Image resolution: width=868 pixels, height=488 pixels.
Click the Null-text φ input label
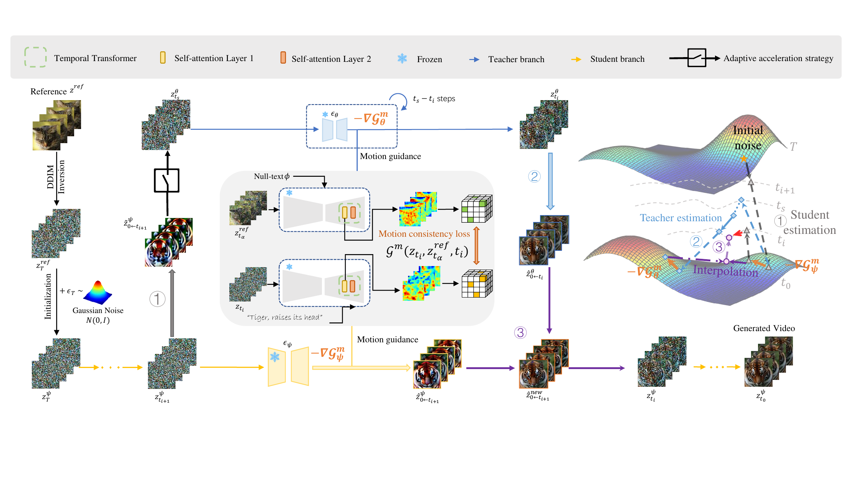(x=272, y=176)
